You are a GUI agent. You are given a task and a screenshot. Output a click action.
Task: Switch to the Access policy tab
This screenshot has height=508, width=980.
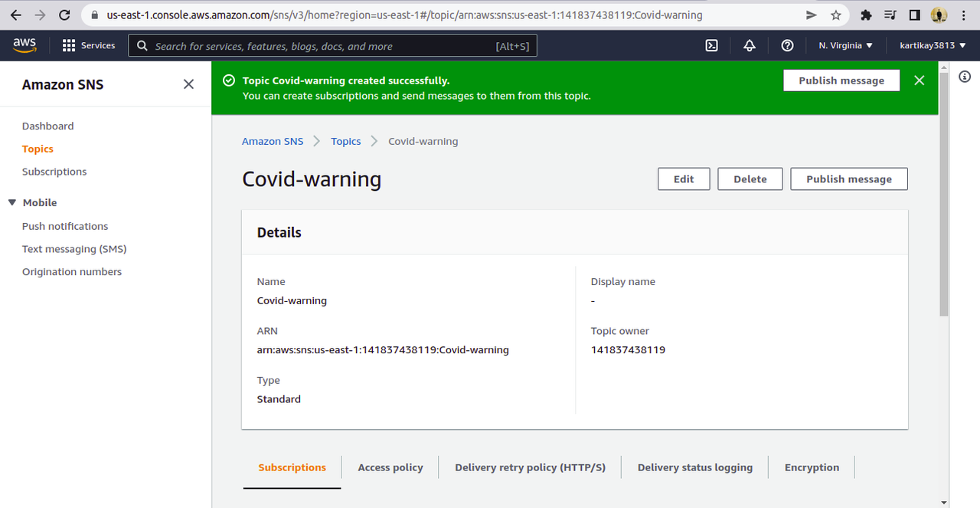pyautogui.click(x=390, y=467)
